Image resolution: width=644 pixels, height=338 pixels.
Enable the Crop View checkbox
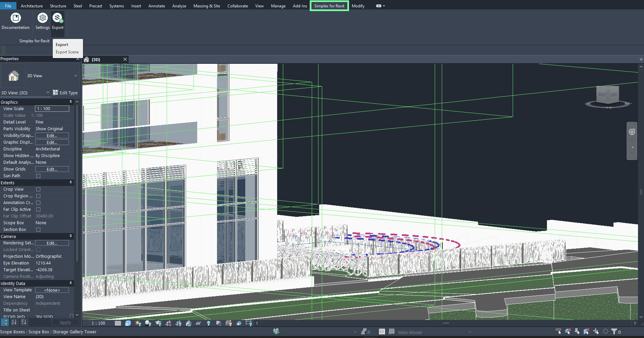tap(38, 189)
